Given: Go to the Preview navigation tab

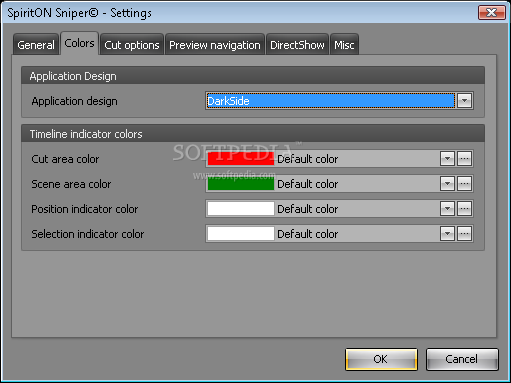Looking at the screenshot, I should (x=215, y=45).
